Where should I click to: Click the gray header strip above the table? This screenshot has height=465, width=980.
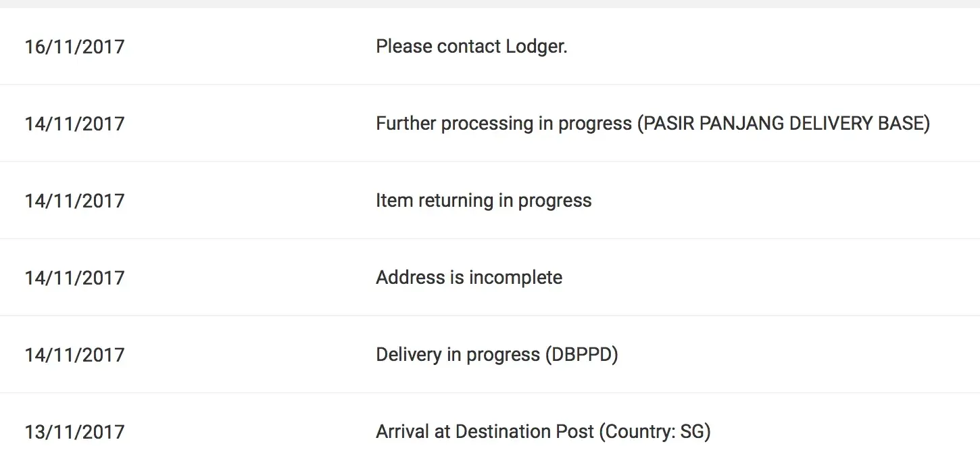tap(490, 3)
